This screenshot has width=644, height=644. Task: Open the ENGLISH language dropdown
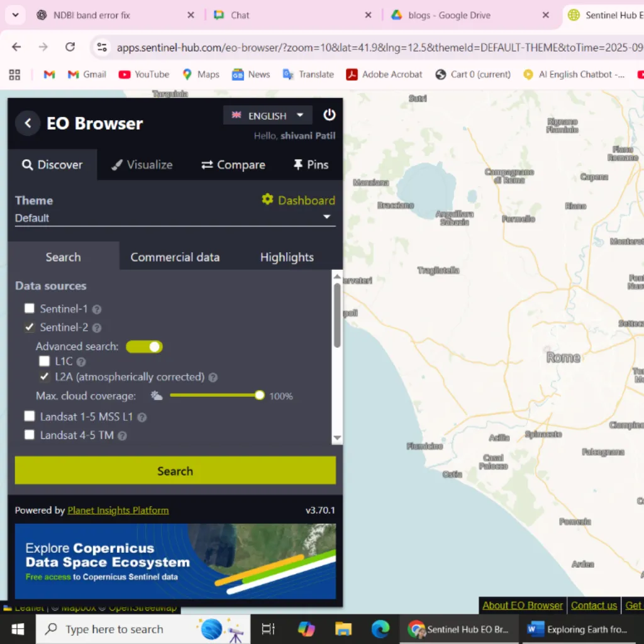[x=267, y=115]
